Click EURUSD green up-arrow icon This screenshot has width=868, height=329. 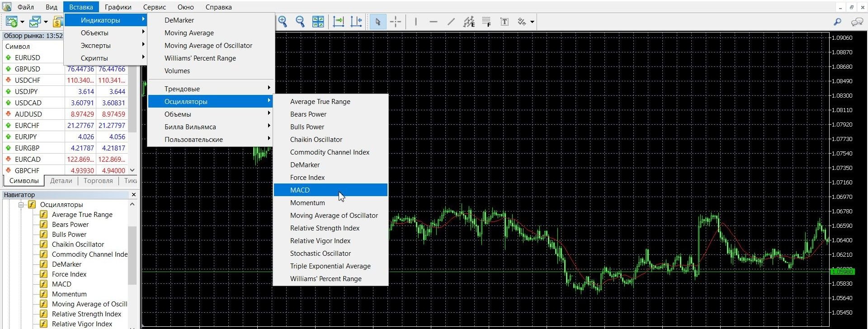pos(8,57)
